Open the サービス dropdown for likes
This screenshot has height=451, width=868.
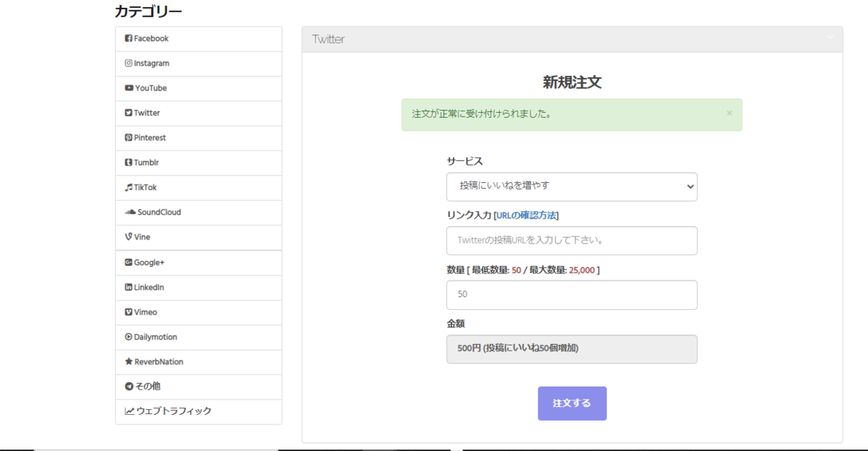pos(572,186)
